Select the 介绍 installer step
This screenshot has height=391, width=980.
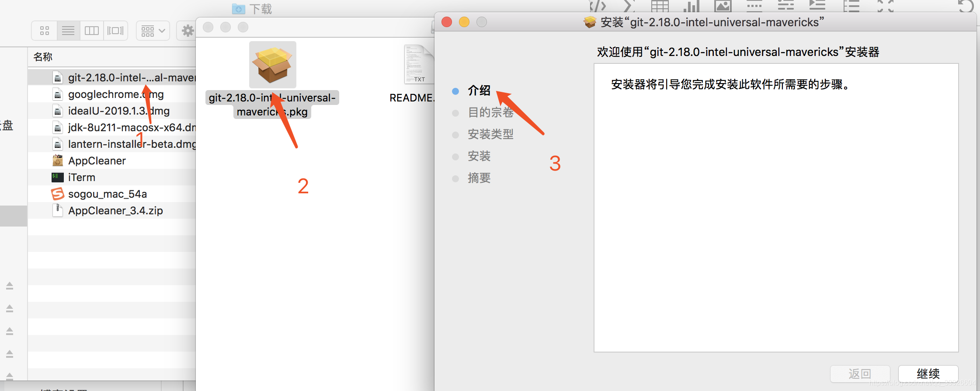point(479,91)
